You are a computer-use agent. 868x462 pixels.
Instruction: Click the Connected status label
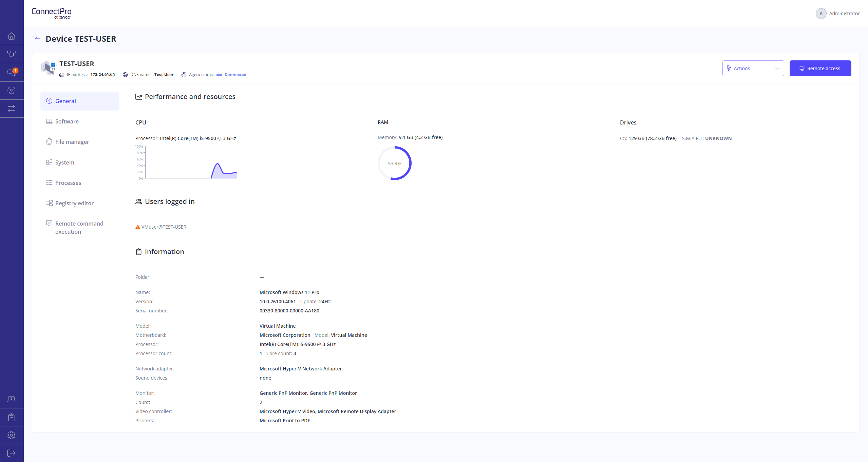[235, 75]
